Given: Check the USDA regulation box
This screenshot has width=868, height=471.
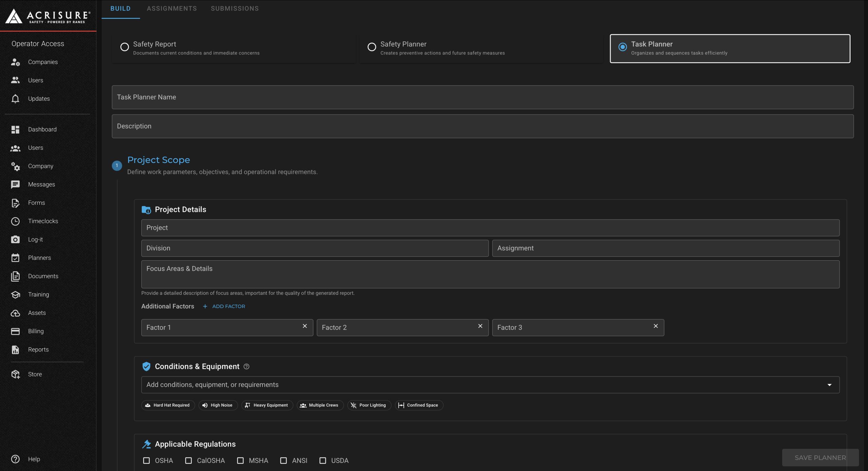Looking at the screenshot, I should click(x=323, y=460).
